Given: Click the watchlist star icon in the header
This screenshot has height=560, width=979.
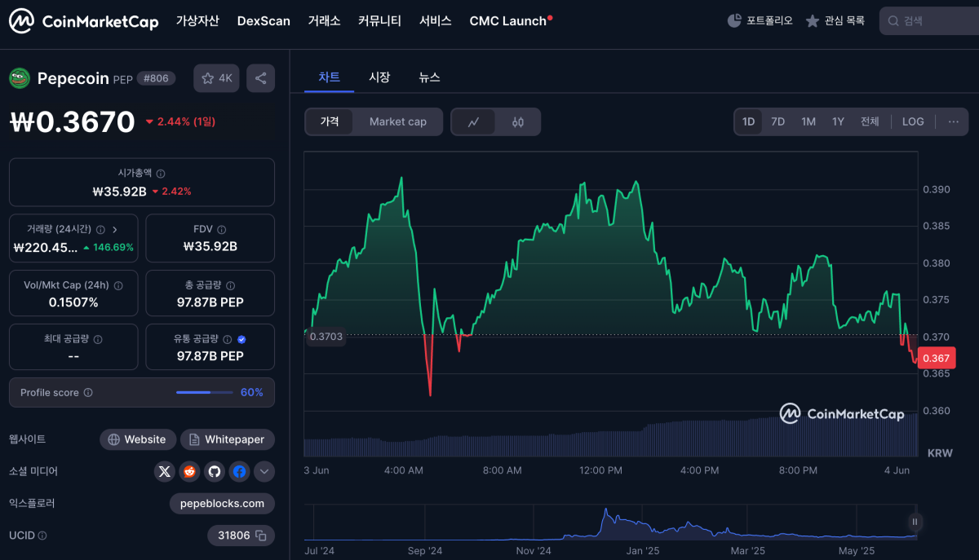Looking at the screenshot, I should click(813, 21).
